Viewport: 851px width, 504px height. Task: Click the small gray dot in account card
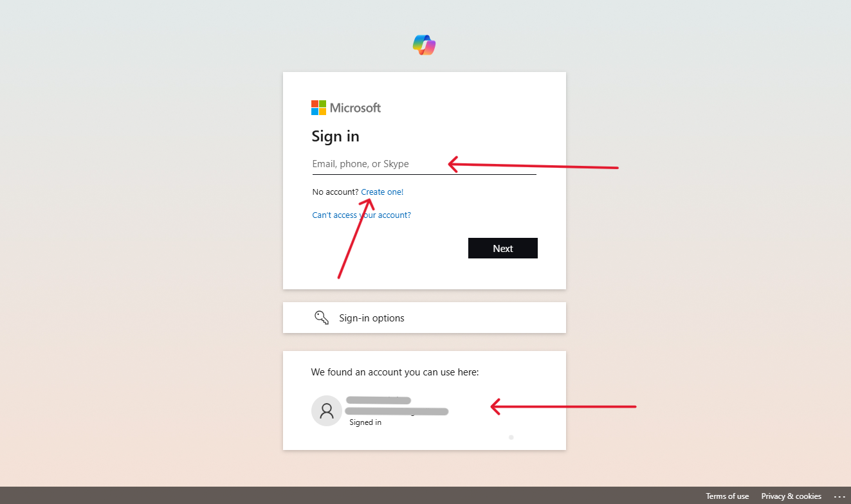pos(511,437)
